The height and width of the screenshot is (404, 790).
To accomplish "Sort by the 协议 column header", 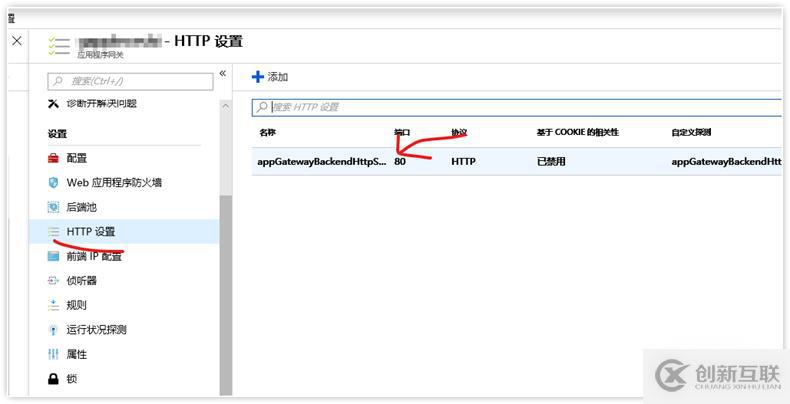I will click(459, 132).
